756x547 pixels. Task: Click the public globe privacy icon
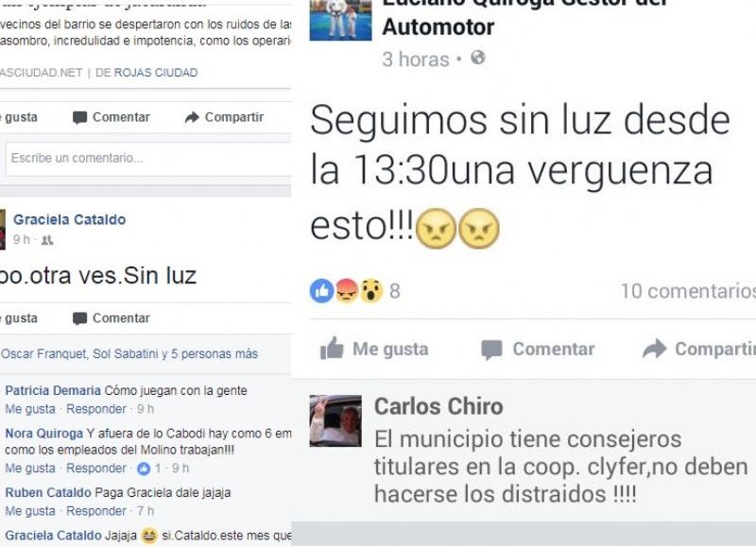[478, 58]
